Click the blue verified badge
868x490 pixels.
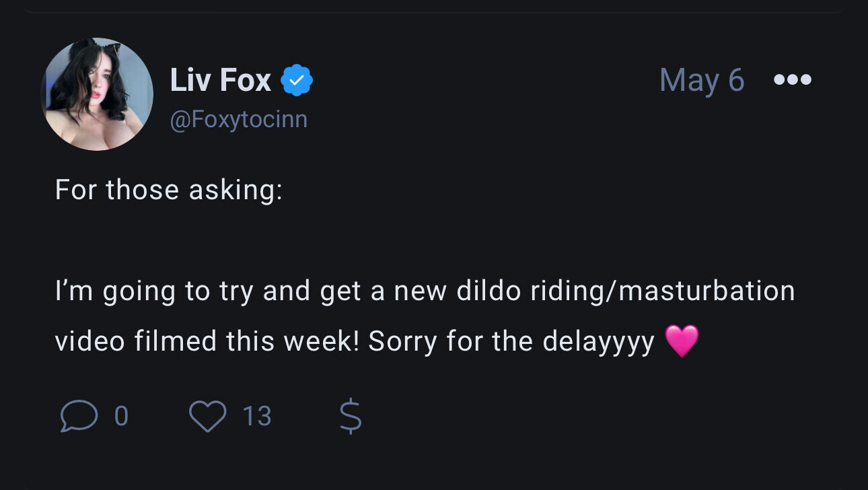coord(295,81)
